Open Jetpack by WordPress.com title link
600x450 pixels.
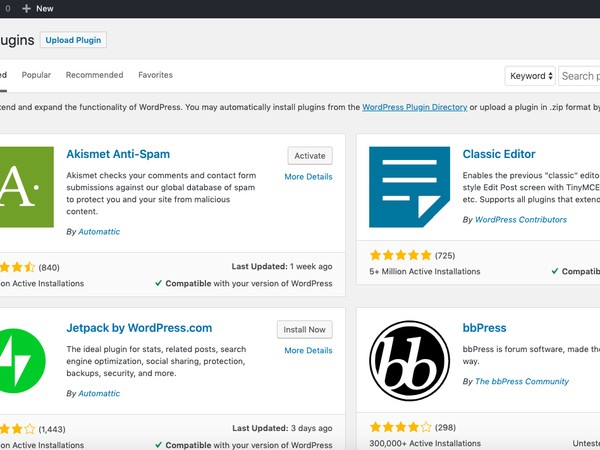pyautogui.click(x=139, y=328)
